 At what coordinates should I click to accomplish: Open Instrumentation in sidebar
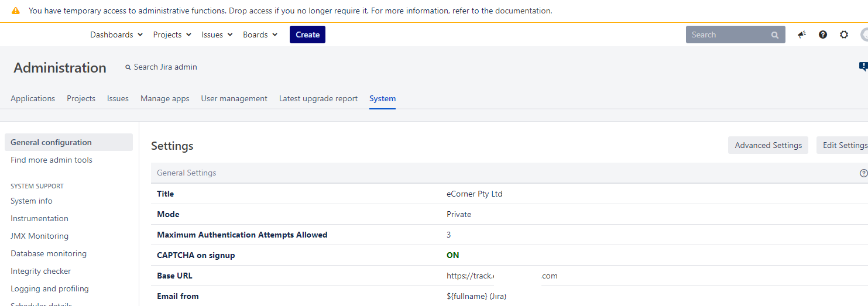39,218
